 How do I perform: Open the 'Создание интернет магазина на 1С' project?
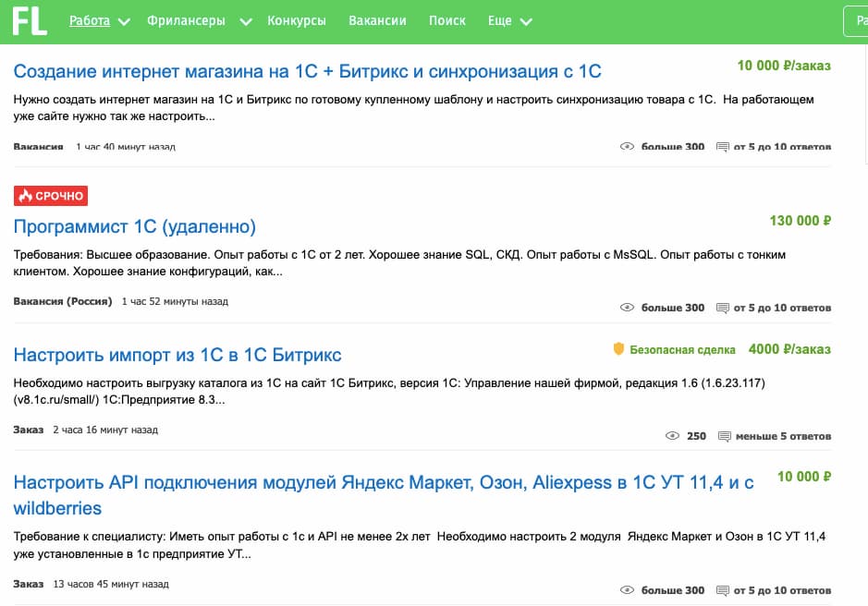click(309, 70)
